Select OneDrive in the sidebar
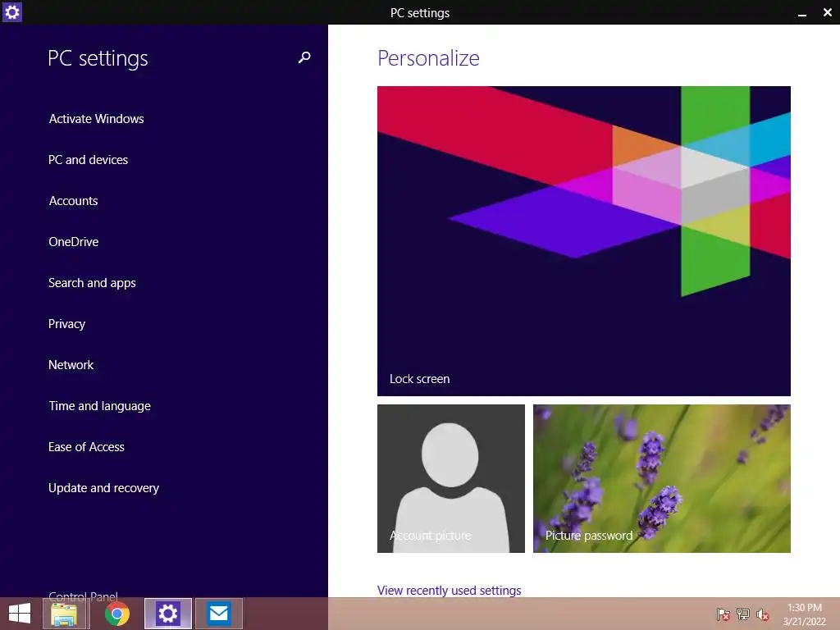Image resolution: width=840 pixels, height=630 pixels. [x=73, y=242]
